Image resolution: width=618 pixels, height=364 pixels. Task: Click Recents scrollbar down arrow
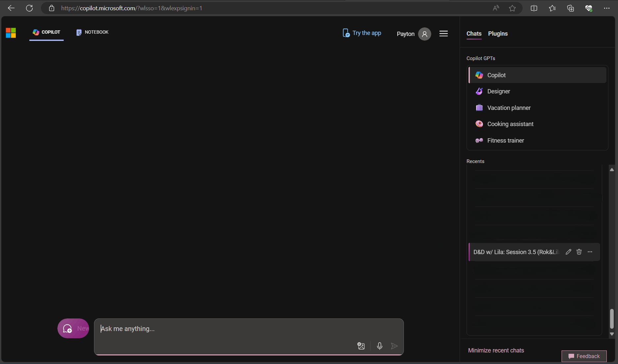point(612,334)
